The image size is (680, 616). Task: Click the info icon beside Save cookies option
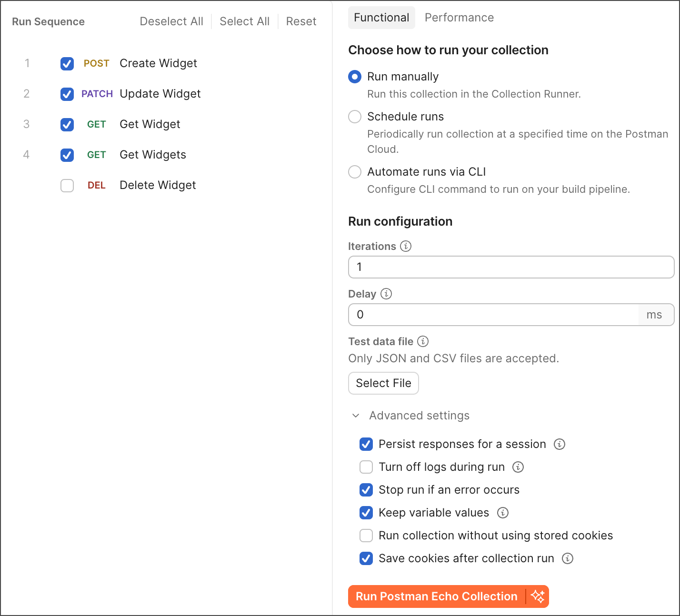[x=567, y=558]
